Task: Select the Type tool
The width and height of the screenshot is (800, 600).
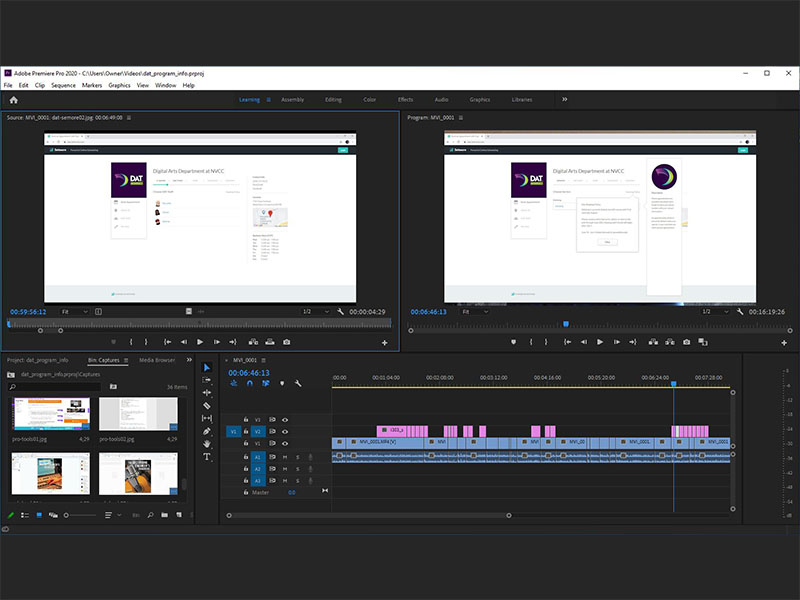Action: tap(207, 457)
